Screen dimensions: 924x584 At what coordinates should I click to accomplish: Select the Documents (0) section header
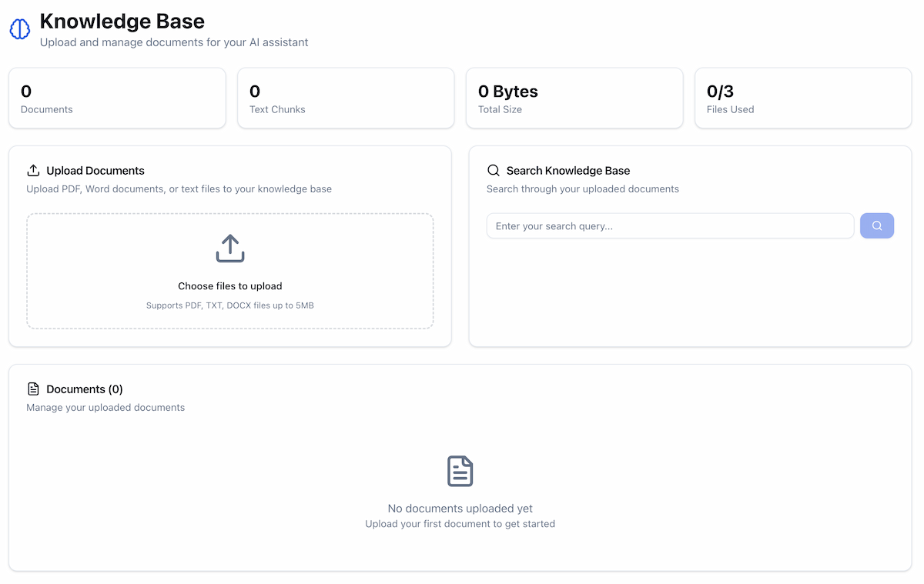tap(85, 389)
